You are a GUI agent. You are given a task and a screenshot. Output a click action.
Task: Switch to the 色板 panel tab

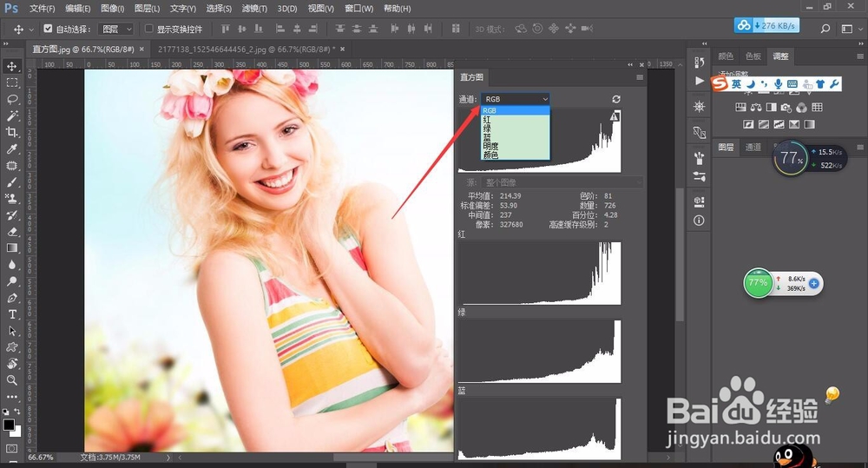point(753,56)
